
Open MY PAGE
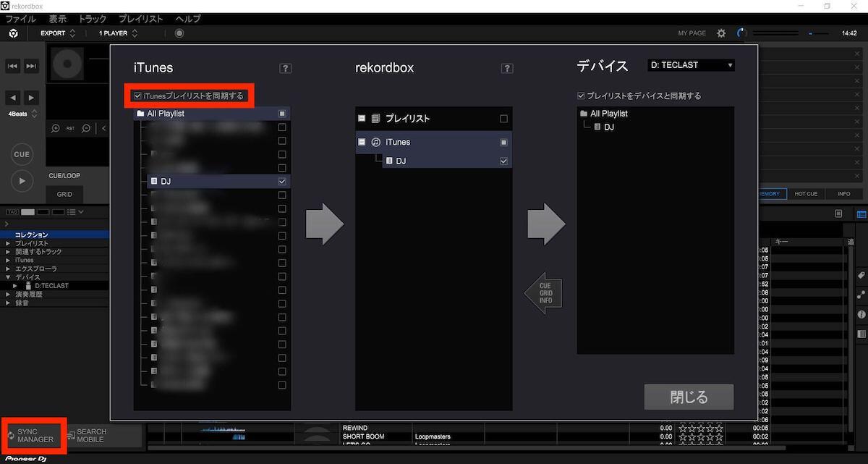coord(692,33)
